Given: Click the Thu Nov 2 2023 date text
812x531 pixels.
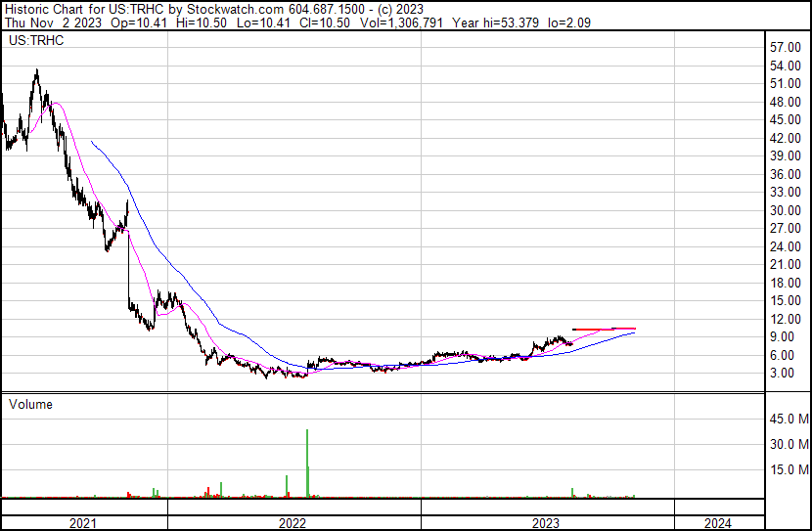Looking at the screenshot, I should (x=54, y=22).
